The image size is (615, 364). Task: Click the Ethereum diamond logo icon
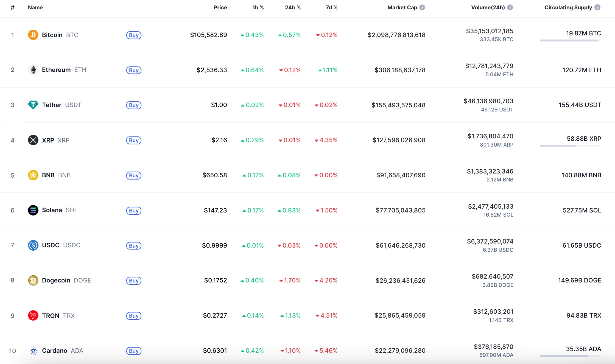coord(33,70)
